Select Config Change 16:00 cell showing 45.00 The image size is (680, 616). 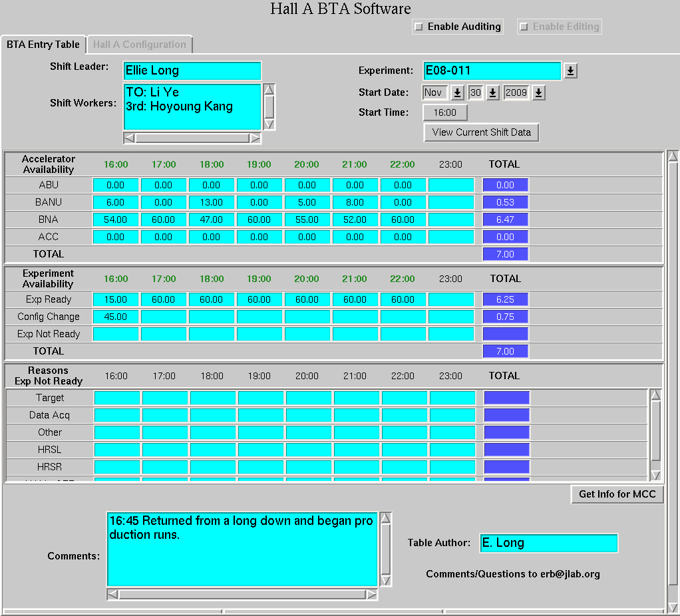point(115,317)
